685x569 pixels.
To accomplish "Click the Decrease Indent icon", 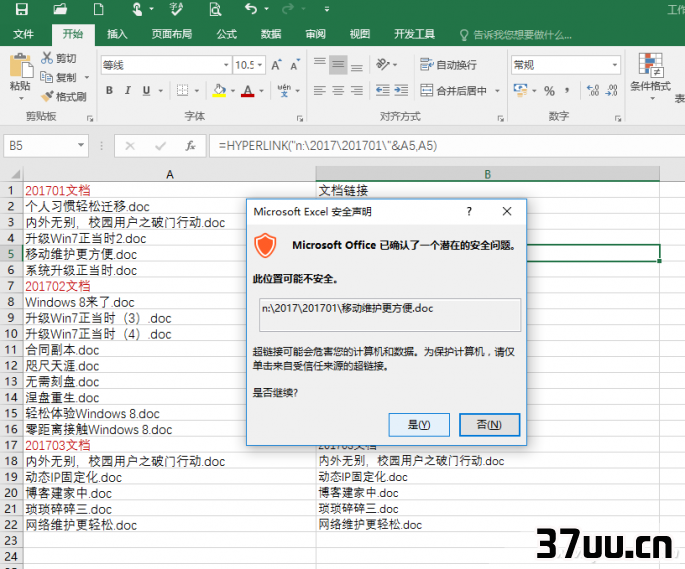I will 383,90.
